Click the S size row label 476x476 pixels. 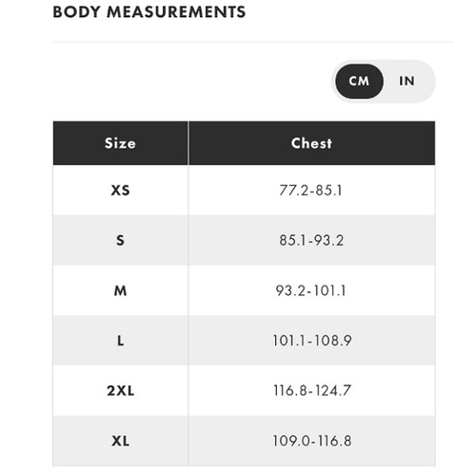(x=120, y=240)
